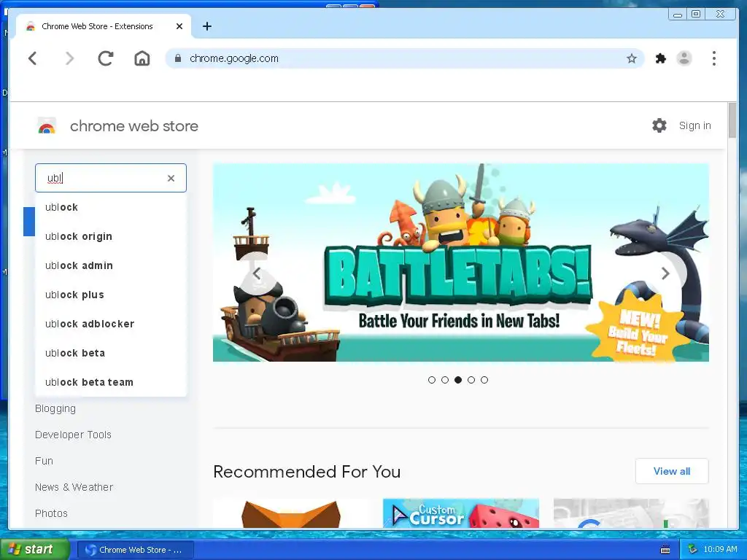This screenshot has height=560, width=747.
Task: Select the first carousel dot
Action: pos(432,379)
